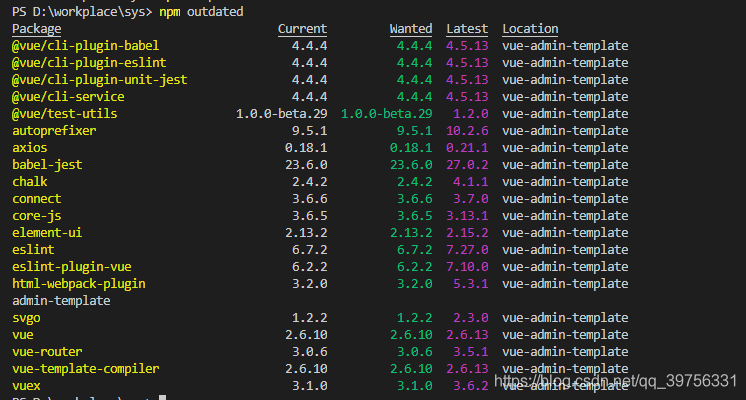This screenshot has height=400, width=746.
Task: Click the eslint package name
Action: point(33,250)
